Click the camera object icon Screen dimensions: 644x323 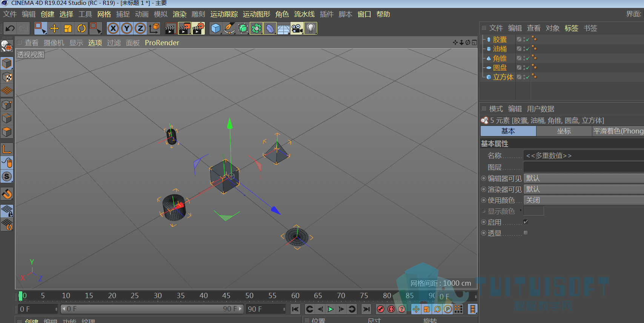[x=297, y=28]
